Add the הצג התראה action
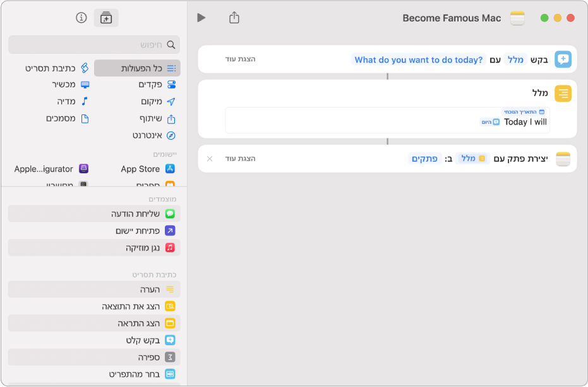 [94, 323]
